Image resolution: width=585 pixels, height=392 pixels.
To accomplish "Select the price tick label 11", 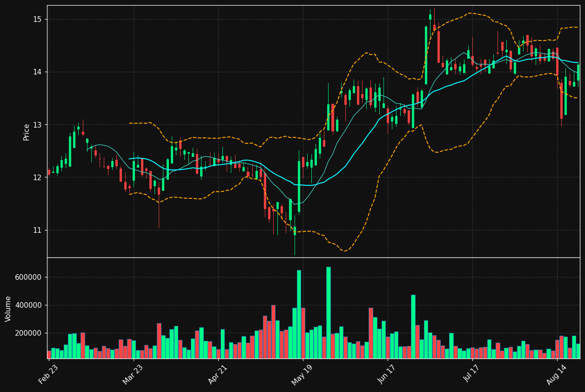I will [37, 230].
